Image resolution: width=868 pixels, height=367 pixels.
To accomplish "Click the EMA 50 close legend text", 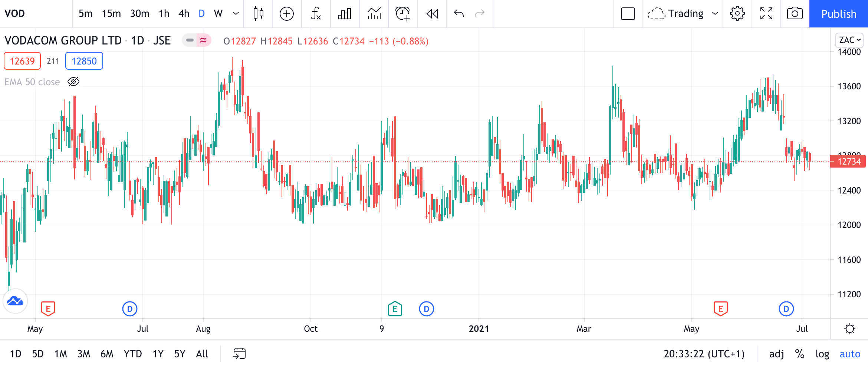I will point(32,82).
